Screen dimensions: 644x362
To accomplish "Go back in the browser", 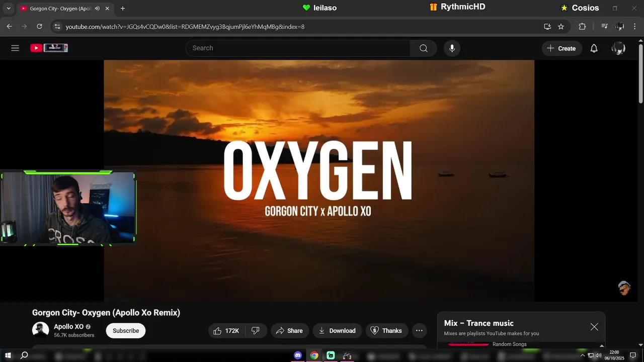I will (x=9, y=27).
